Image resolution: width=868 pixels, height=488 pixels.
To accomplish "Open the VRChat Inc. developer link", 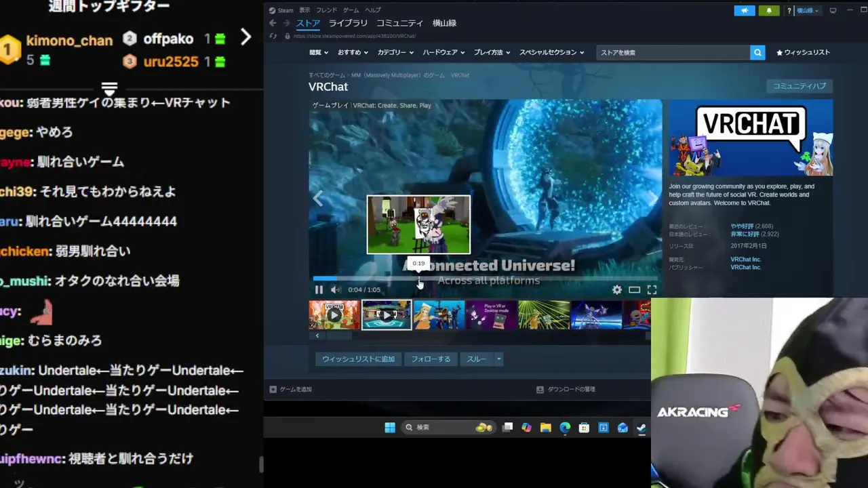I will pos(745,260).
